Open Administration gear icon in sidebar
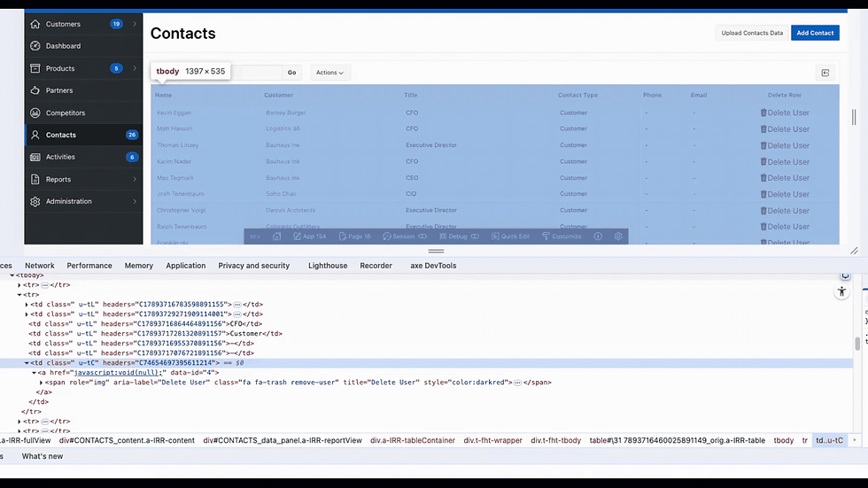The height and width of the screenshot is (488, 868). click(x=35, y=201)
